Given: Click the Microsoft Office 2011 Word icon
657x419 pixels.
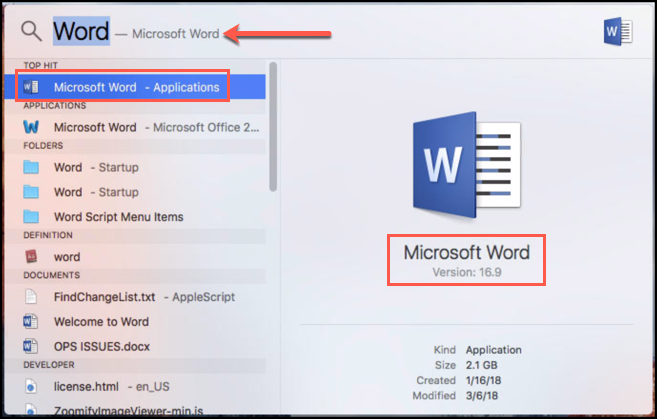Looking at the screenshot, I should [x=31, y=127].
